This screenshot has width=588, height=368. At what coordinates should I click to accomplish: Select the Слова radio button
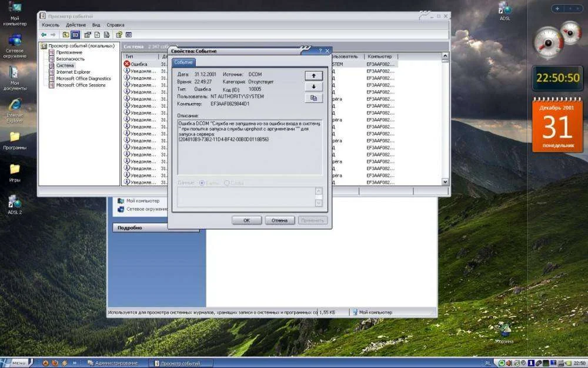point(227,183)
